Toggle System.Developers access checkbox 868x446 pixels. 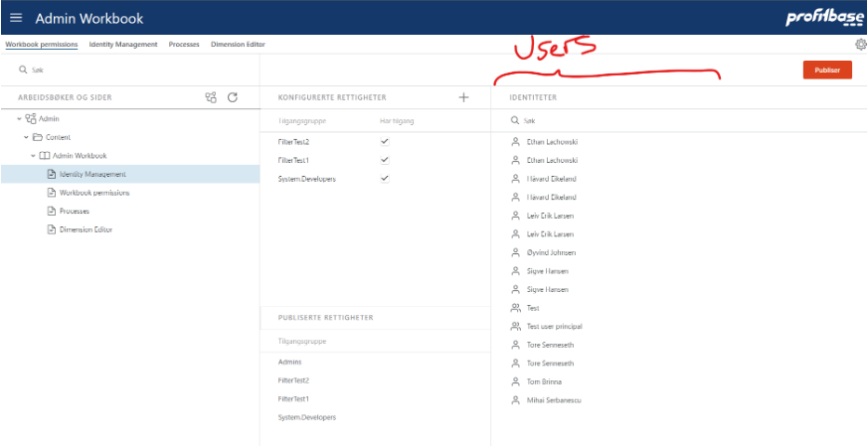tap(385, 178)
